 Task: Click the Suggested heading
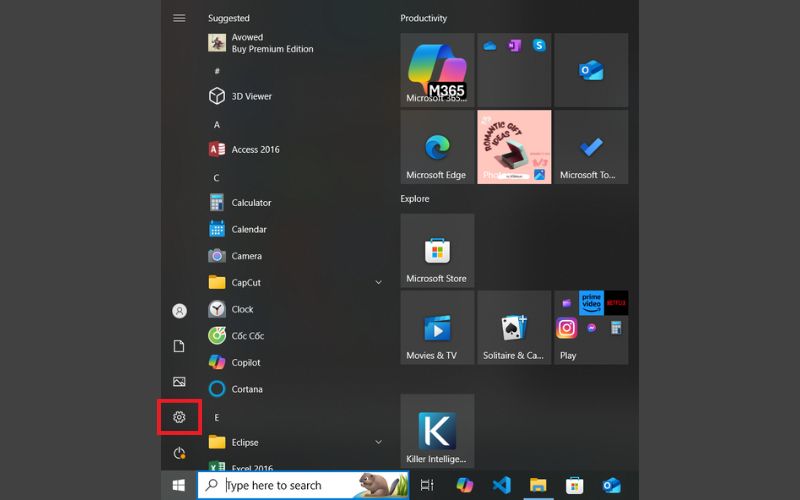tap(229, 18)
